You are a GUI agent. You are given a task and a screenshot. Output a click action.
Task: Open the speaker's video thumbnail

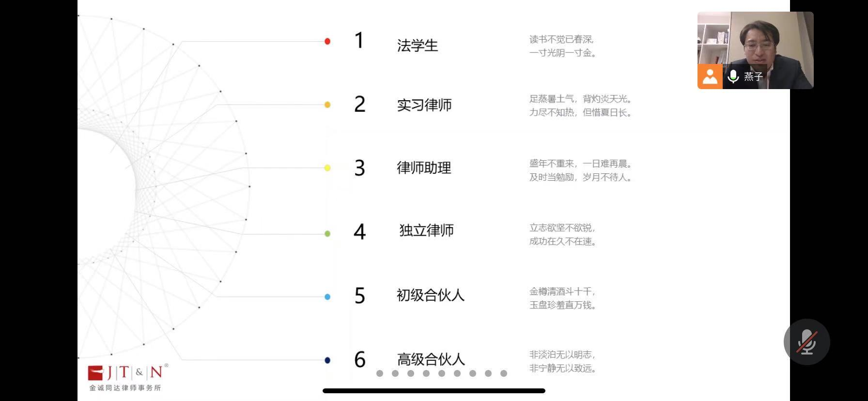756,50
